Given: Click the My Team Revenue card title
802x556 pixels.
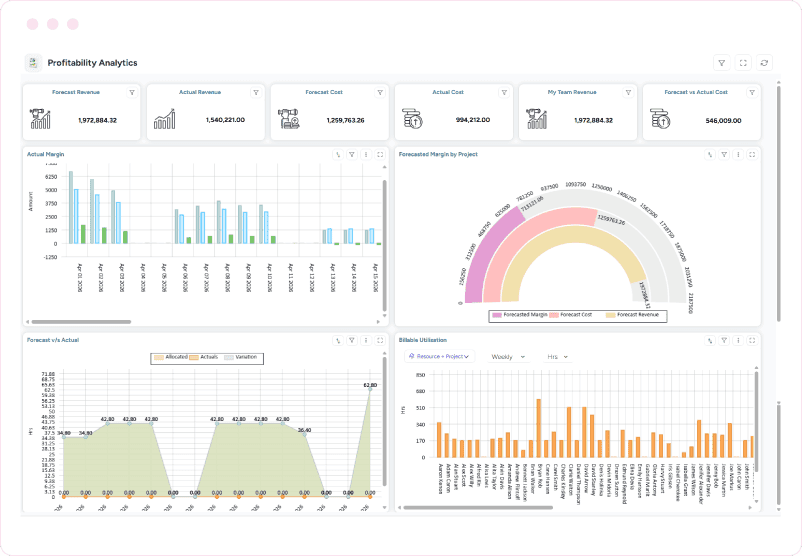Looking at the screenshot, I should pos(572,93).
